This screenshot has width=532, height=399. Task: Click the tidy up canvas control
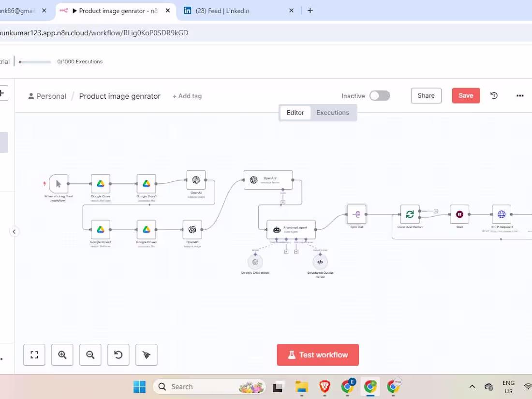click(146, 355)
